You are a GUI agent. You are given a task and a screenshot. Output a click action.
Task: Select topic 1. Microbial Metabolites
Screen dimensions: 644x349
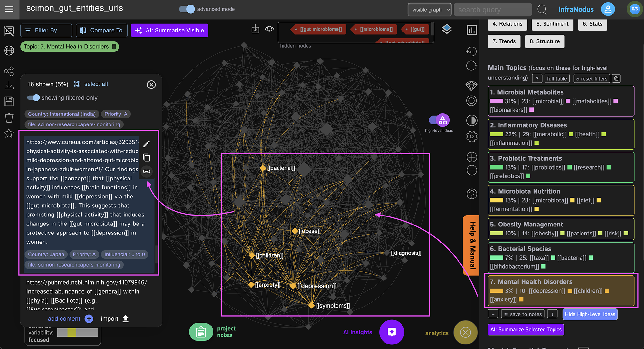coord(561,101)
